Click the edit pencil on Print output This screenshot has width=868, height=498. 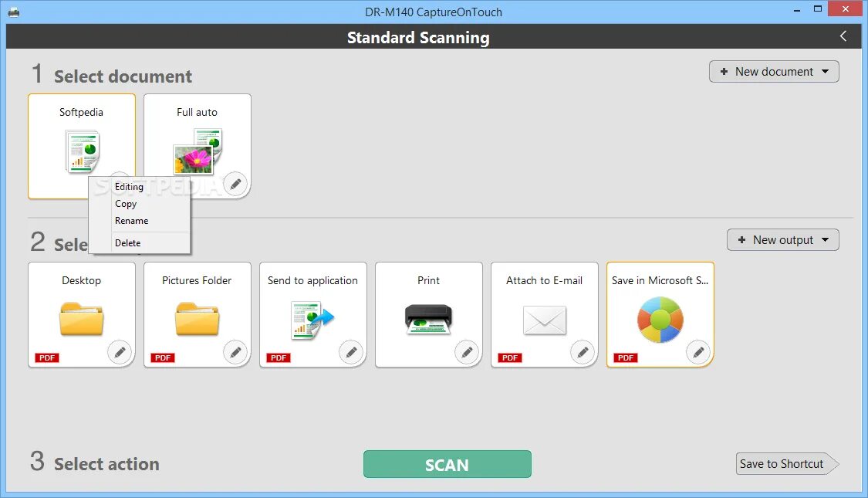click(x=468, y=352)
